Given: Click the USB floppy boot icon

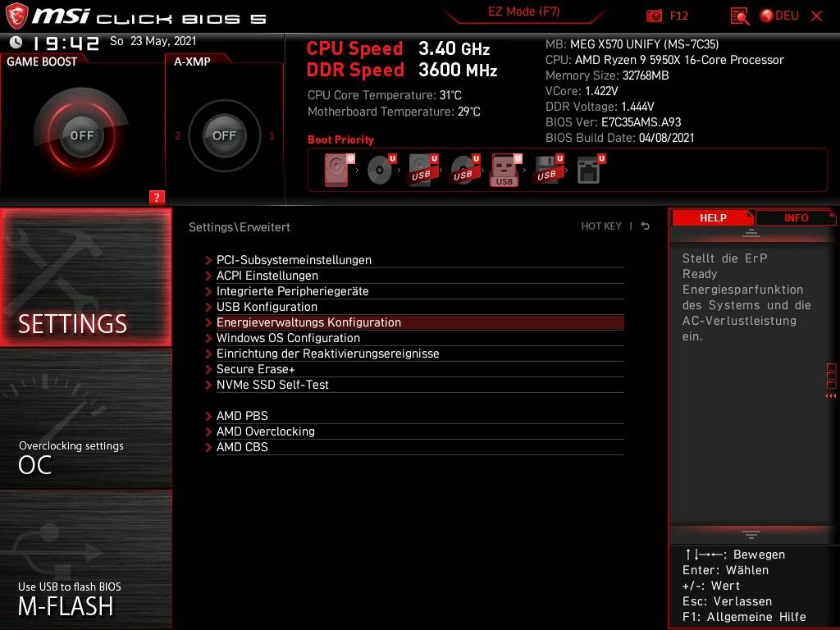Looking at the screenshot, I should click(x=548, y=170).
